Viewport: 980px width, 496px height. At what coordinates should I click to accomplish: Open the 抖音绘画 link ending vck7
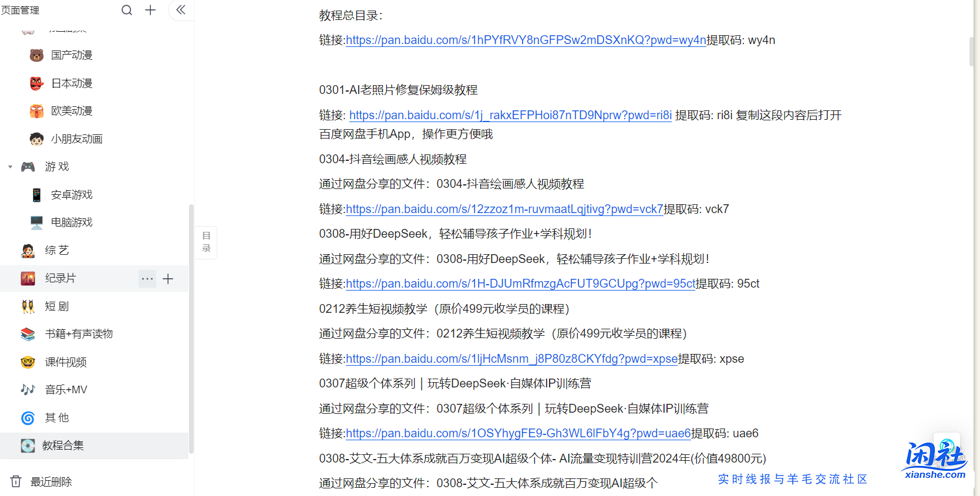(504, 210)
